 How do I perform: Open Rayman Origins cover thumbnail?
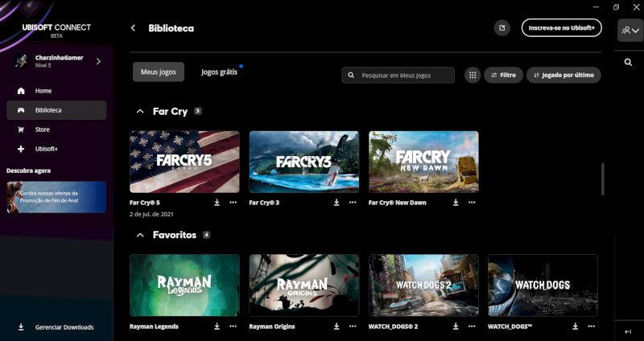pyautogui.click(x=304, y=286)
